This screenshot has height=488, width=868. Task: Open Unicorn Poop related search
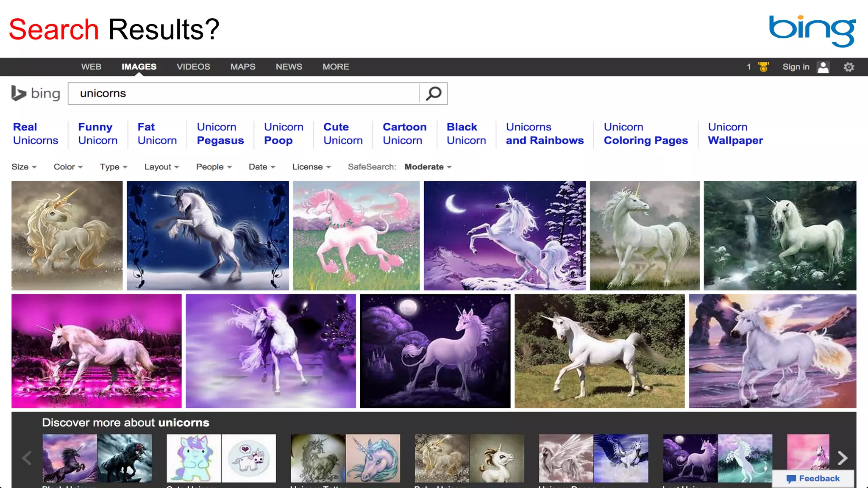coord(284,134)
